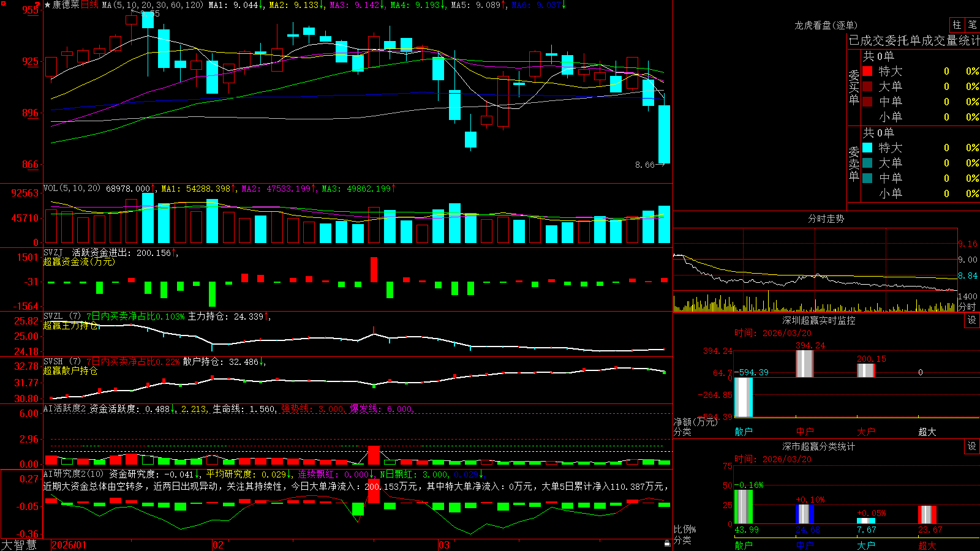Click the dark red 大单 swatch in 委买单

867,86
